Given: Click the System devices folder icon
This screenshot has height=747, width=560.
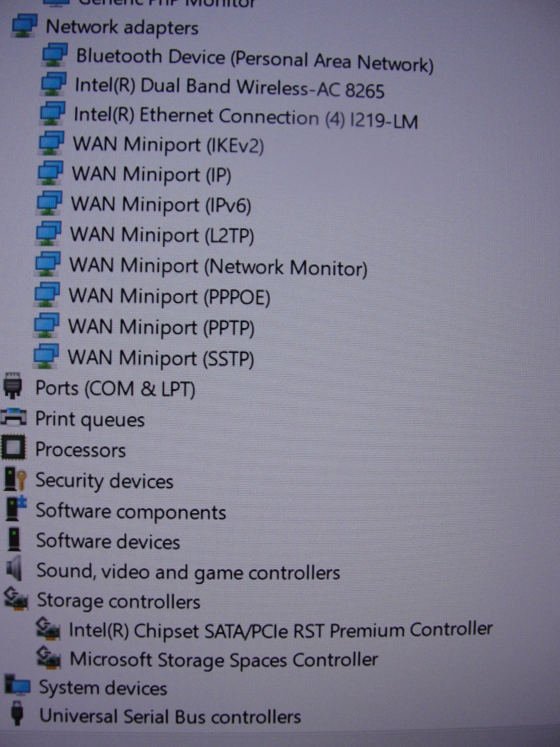Looking at the screenshot, I should click(17, 685).
